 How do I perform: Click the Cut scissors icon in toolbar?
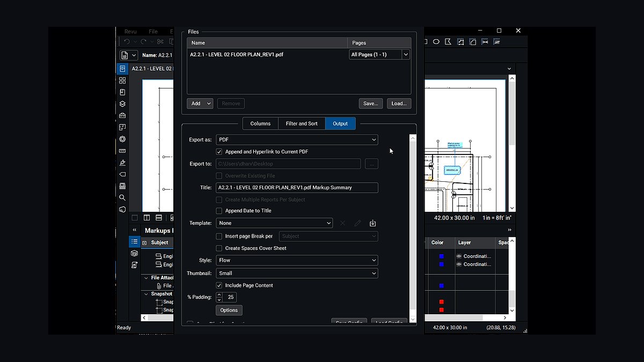tap(160, 41)
